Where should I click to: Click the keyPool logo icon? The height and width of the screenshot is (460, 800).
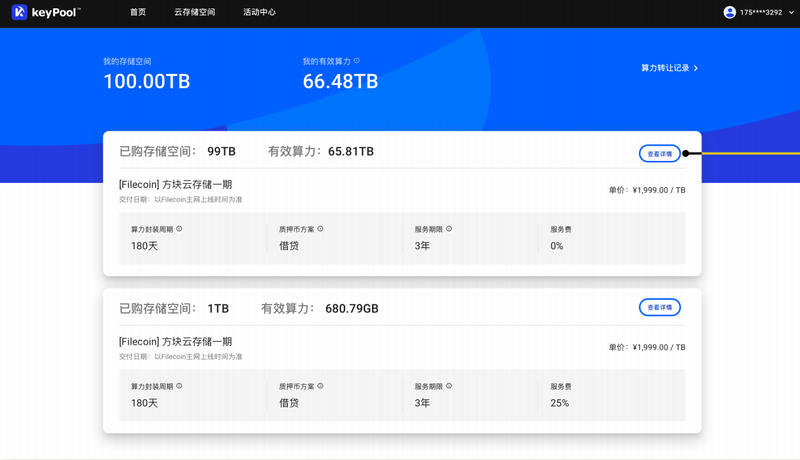(19, 12)
